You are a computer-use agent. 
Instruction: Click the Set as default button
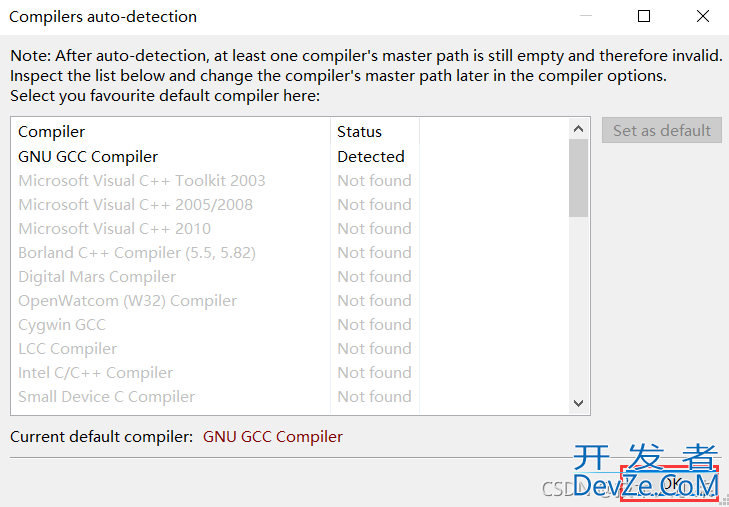click(x=662, y=131)
